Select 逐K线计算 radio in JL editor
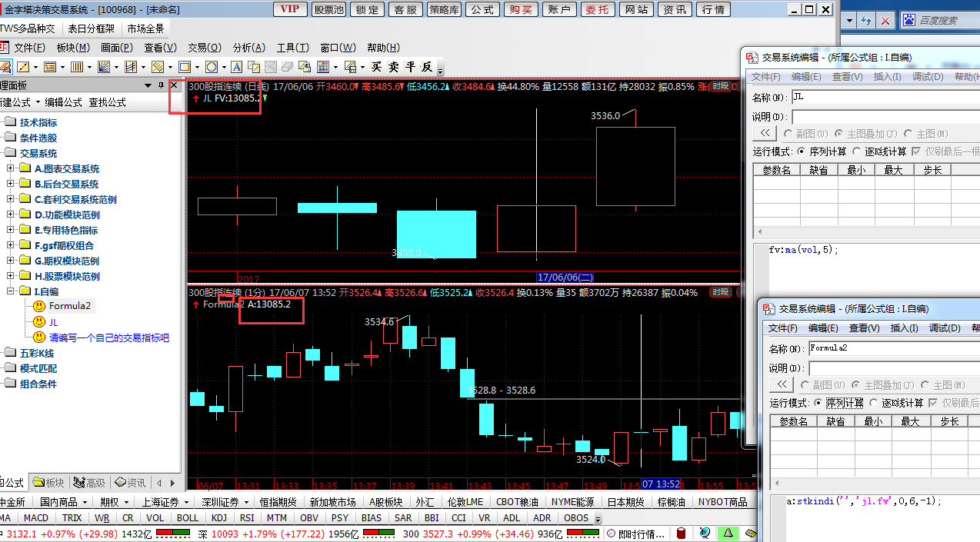The width and height of the screenshot is (980, 542). pos(857,151)
